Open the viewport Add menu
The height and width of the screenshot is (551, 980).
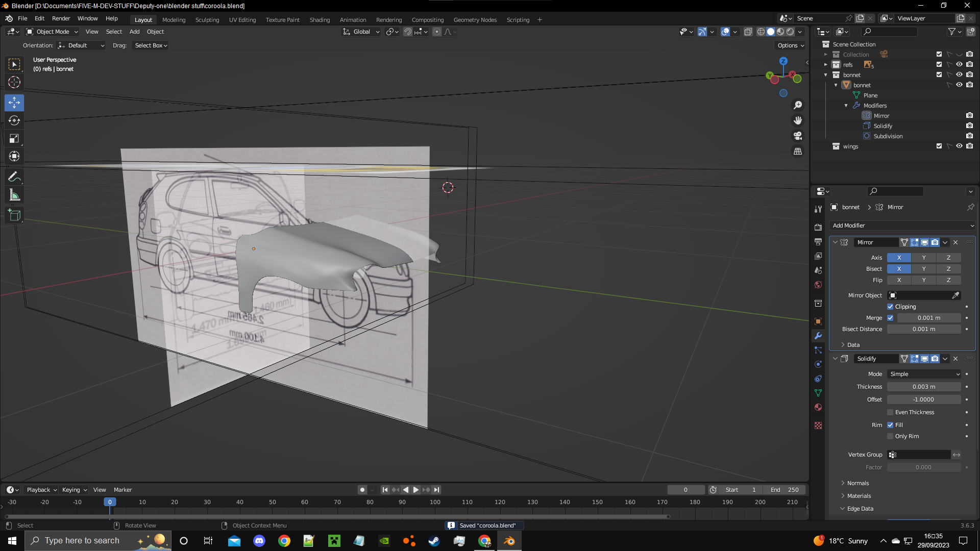(x=134, y=32)
